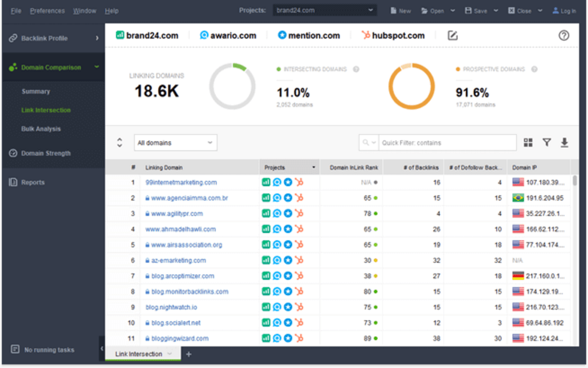The height and width of the screenshot is (368, 588).
Task: Click the German flag in blog.arcoptimizer.com row
Action: click(518, 276)
